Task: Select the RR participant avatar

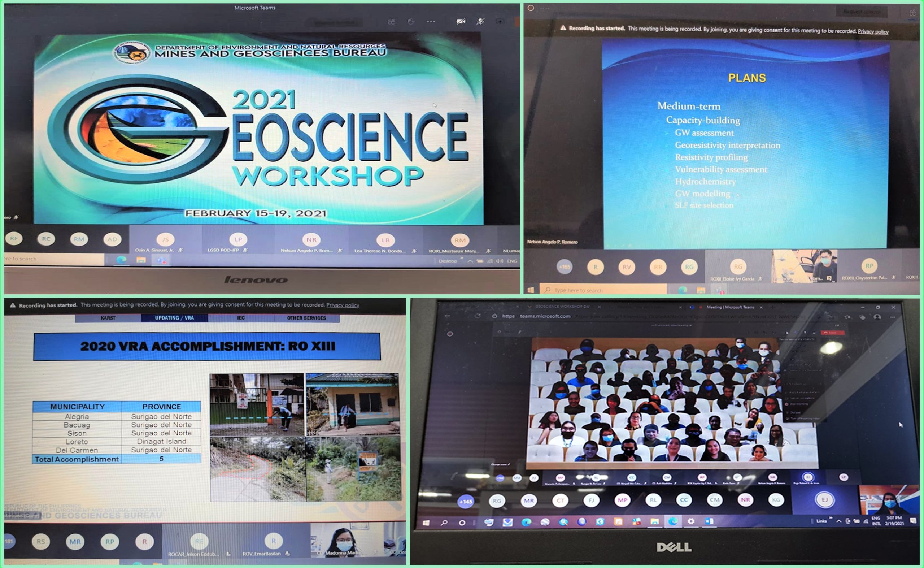Action: click(658, 267)
